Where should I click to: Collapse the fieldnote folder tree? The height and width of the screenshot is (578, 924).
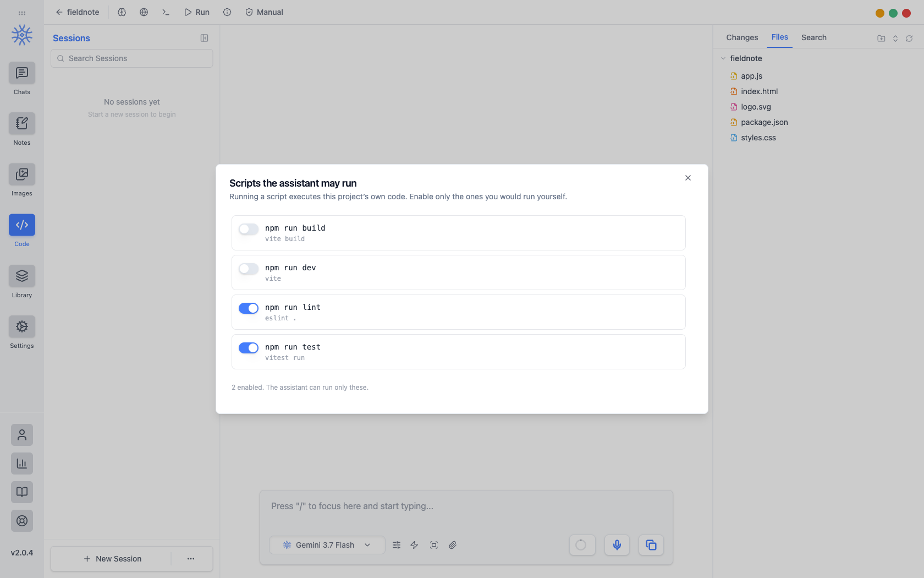(723, 58)
